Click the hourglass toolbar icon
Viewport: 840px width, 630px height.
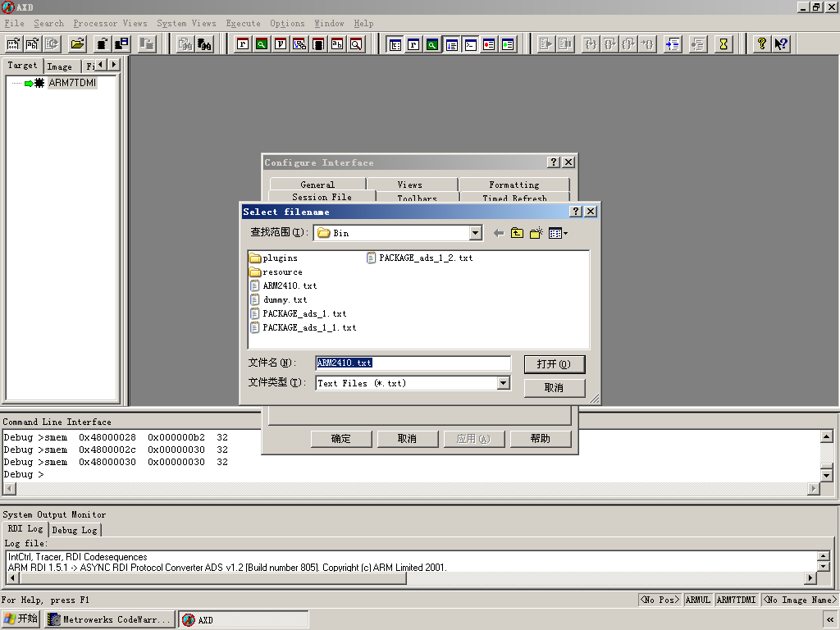point(724,44)
